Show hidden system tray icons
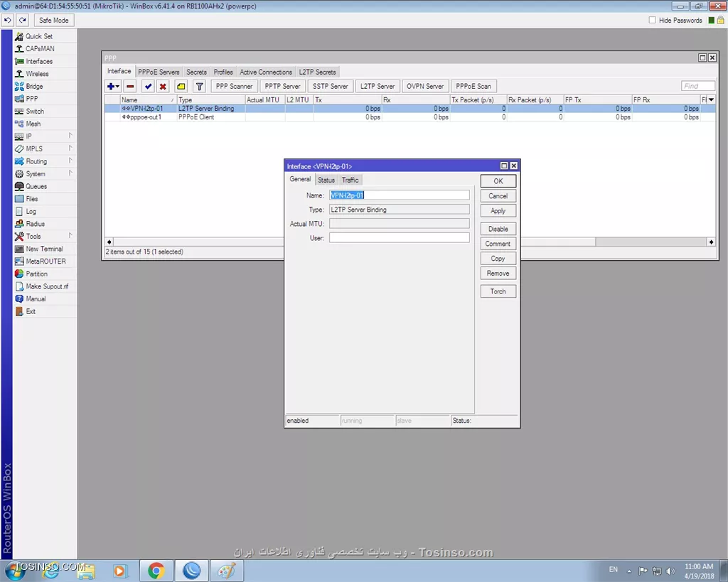 pyautogui.click(x=629, y=571)
